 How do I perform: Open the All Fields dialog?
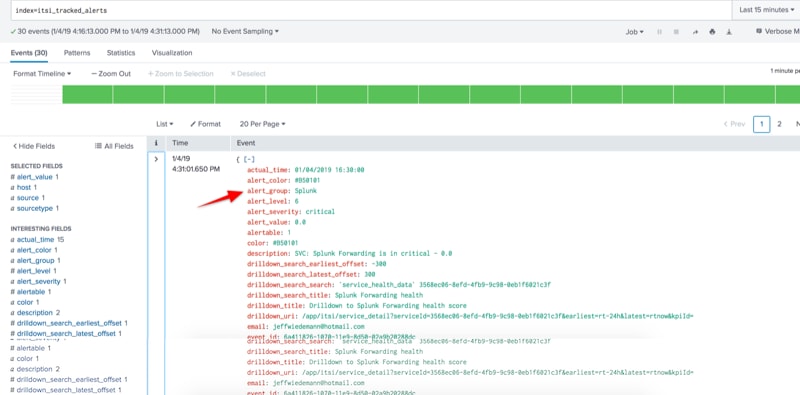[114, 146]
